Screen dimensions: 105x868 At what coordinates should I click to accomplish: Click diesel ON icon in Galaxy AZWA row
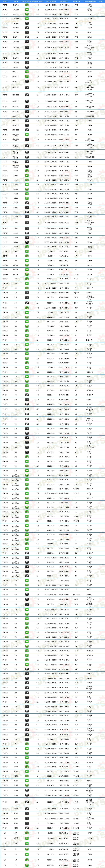(x=27, y=37)
